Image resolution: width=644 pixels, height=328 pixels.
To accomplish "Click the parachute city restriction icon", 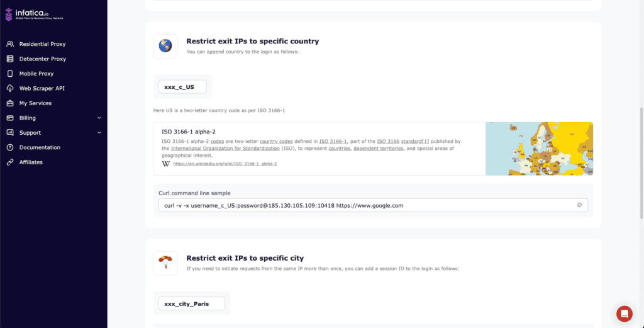I will [165, 263].
